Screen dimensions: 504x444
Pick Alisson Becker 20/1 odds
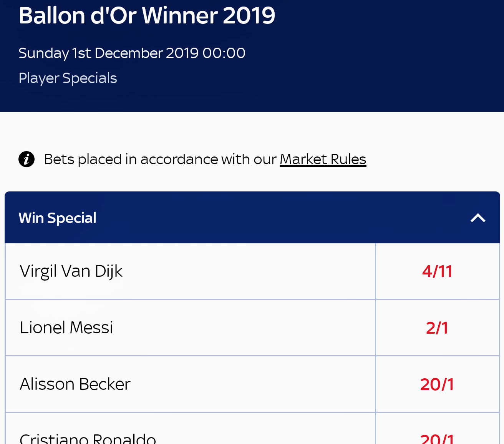(x=437, y=384)
